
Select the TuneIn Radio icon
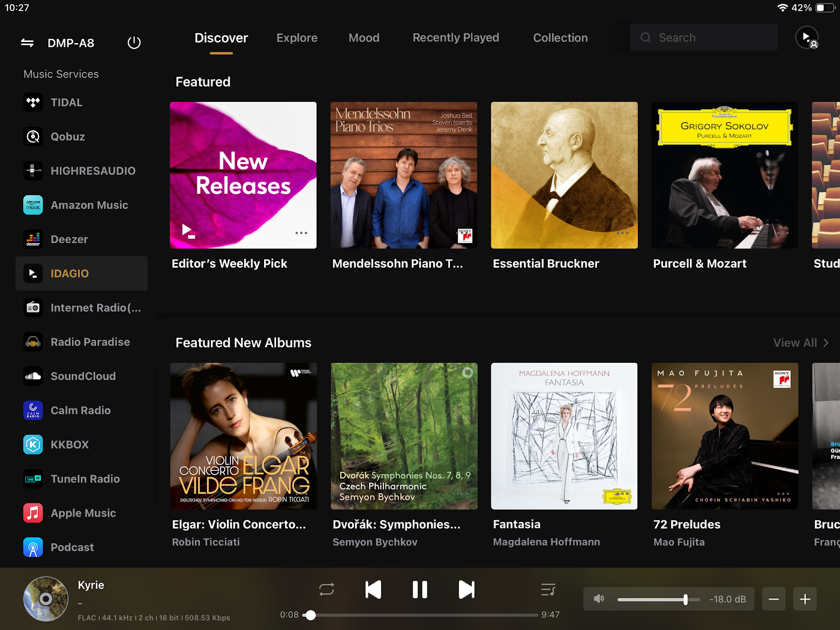pos(33,479)
